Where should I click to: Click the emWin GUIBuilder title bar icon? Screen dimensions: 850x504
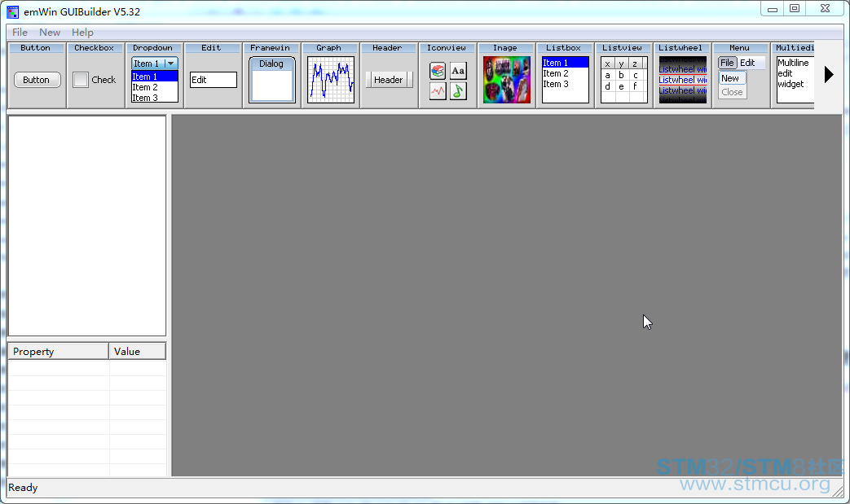click(12, 11)
